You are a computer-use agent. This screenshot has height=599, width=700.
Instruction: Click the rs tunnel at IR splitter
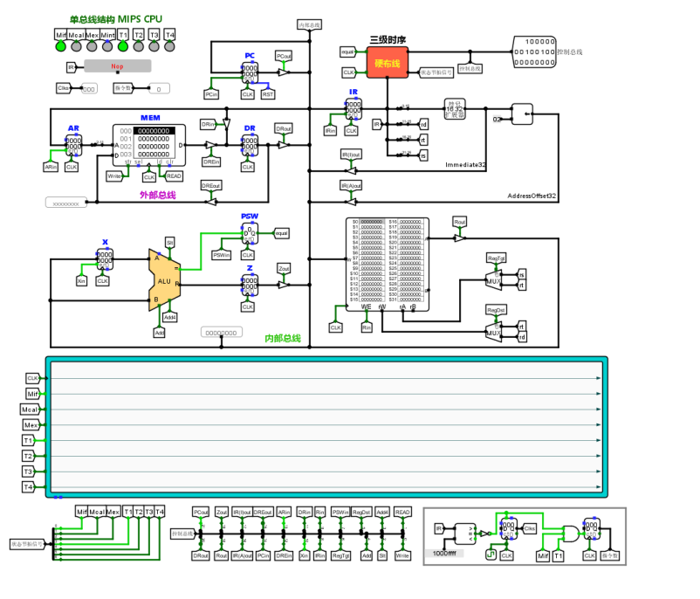click(423, 155)
